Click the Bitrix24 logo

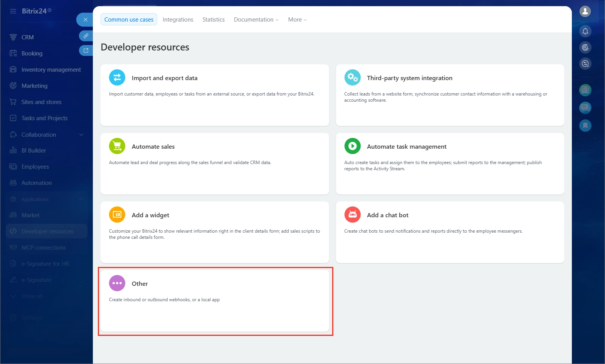tap(37, 11)
